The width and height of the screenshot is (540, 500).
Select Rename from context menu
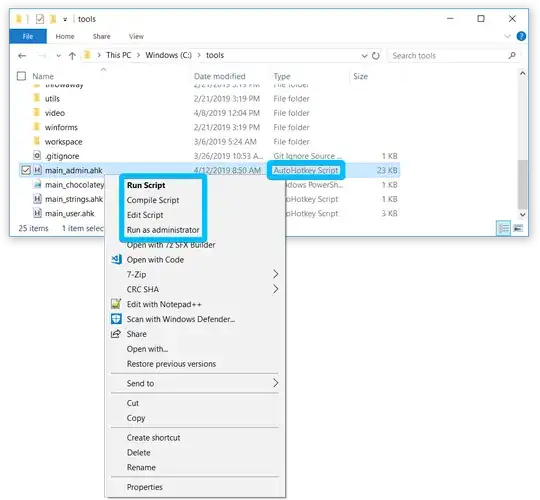[195, 467]
